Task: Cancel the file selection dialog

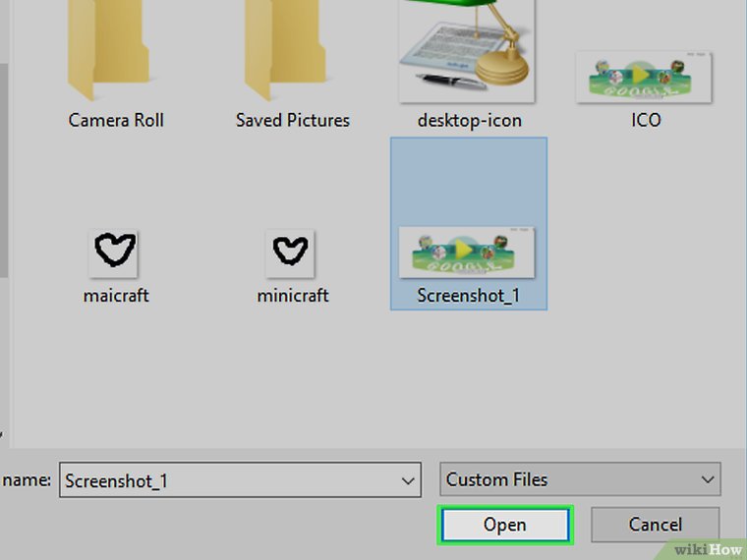Action: (655, 525)
